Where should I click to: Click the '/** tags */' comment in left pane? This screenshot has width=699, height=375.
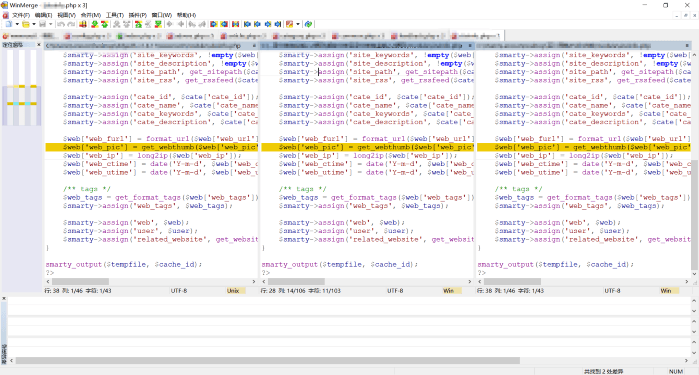click(86, 189)
